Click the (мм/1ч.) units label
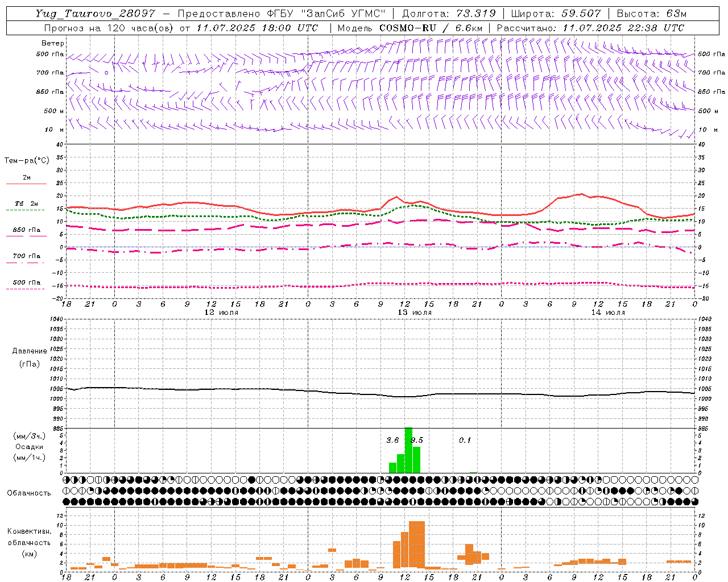Viewport: 728px width, 582px height. coord(29,458)
